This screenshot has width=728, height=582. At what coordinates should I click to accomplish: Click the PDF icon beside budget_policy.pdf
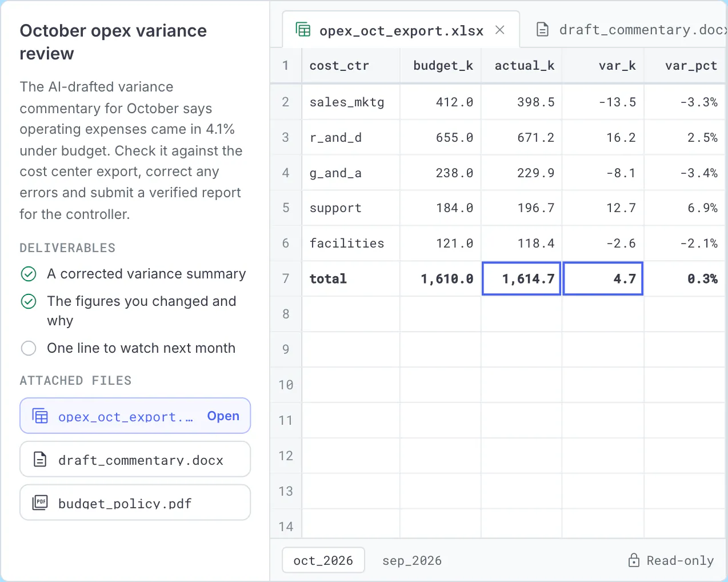point(40,503)
